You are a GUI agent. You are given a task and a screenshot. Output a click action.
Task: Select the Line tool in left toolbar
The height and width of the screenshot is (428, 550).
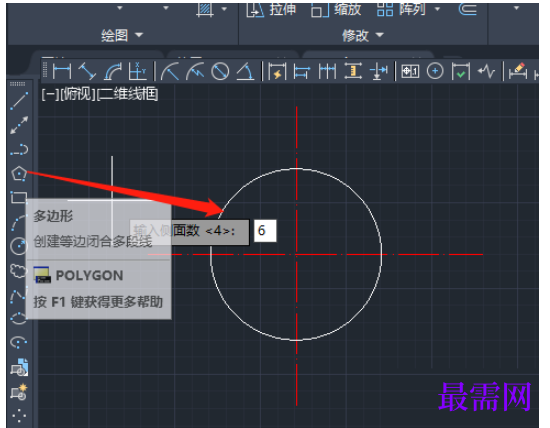tap(19, 101)
